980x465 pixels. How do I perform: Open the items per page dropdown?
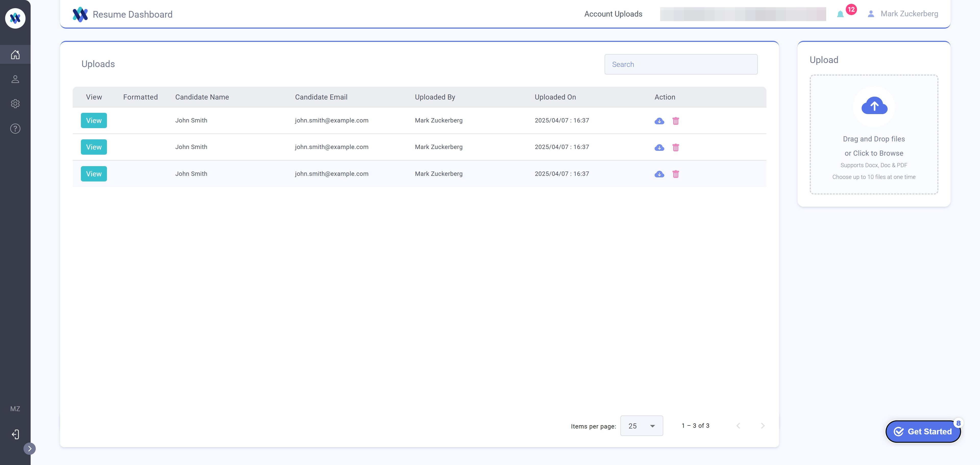(x=641, y=426)
